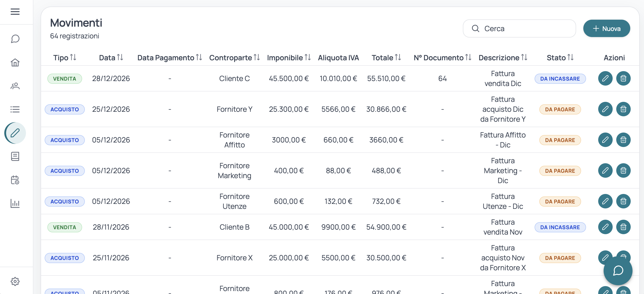Open the chat icon in sidebar
This screenshot has width=644, height=294.
pyautogui.click(x=15, y=39)
